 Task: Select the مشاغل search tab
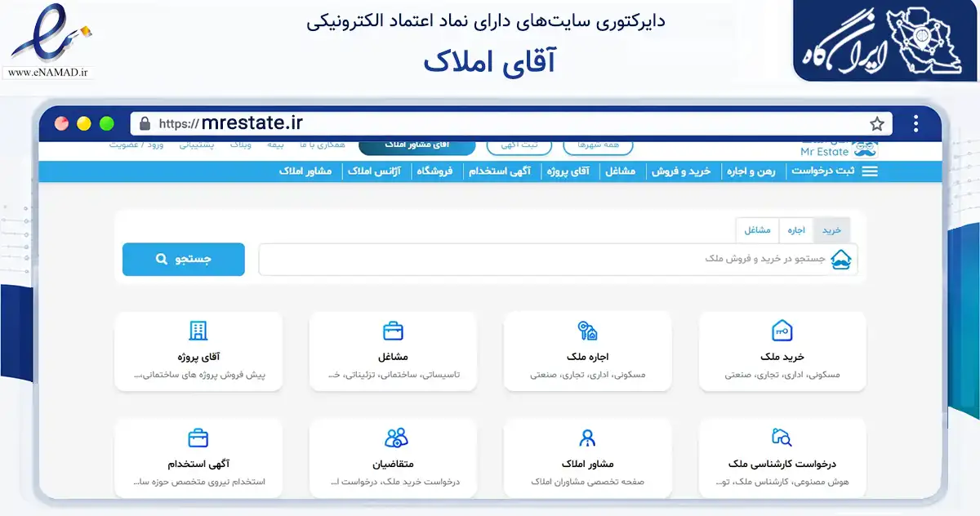pyautogui.click(x=757, y=231)
